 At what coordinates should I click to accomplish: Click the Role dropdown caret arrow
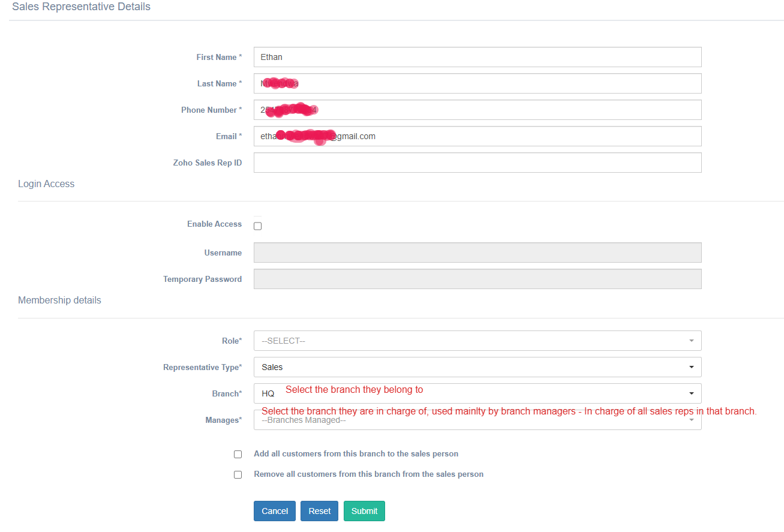[691, 341]
